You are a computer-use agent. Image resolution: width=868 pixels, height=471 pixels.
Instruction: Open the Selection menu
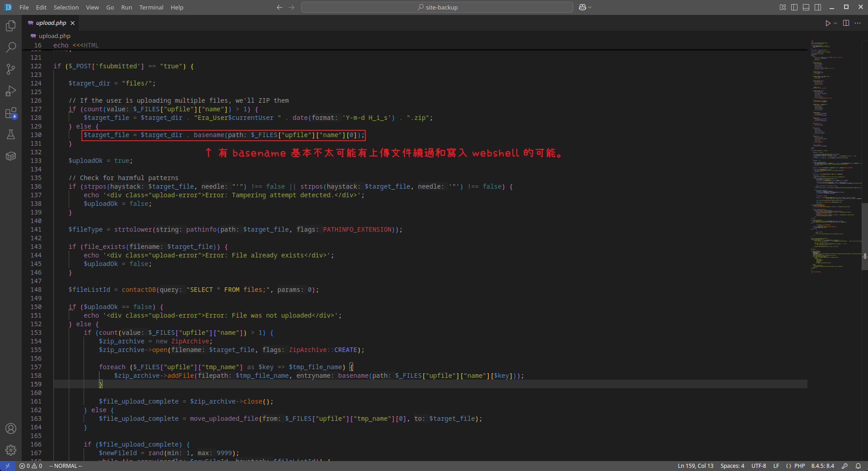(x=66, y=7)
